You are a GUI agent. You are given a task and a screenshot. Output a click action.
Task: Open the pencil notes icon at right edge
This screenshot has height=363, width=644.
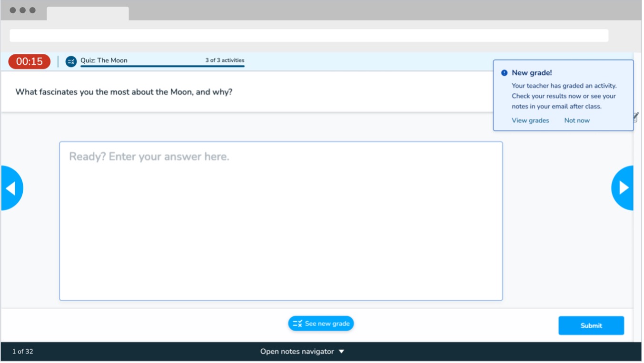[636, 117]
